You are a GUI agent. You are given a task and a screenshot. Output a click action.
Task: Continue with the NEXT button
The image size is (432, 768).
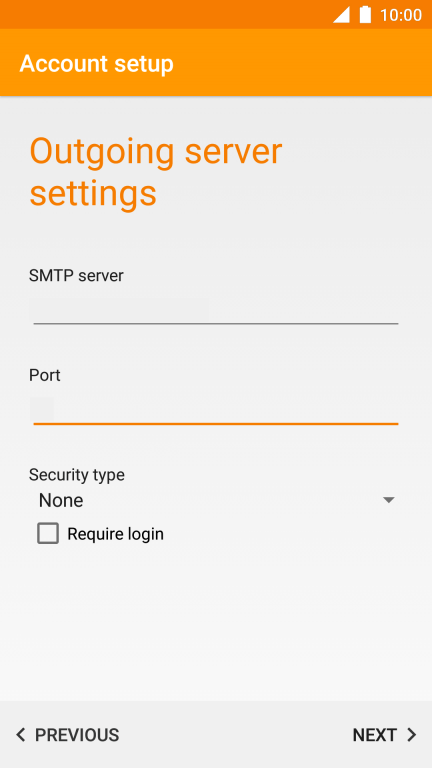[x=385, y=735]
